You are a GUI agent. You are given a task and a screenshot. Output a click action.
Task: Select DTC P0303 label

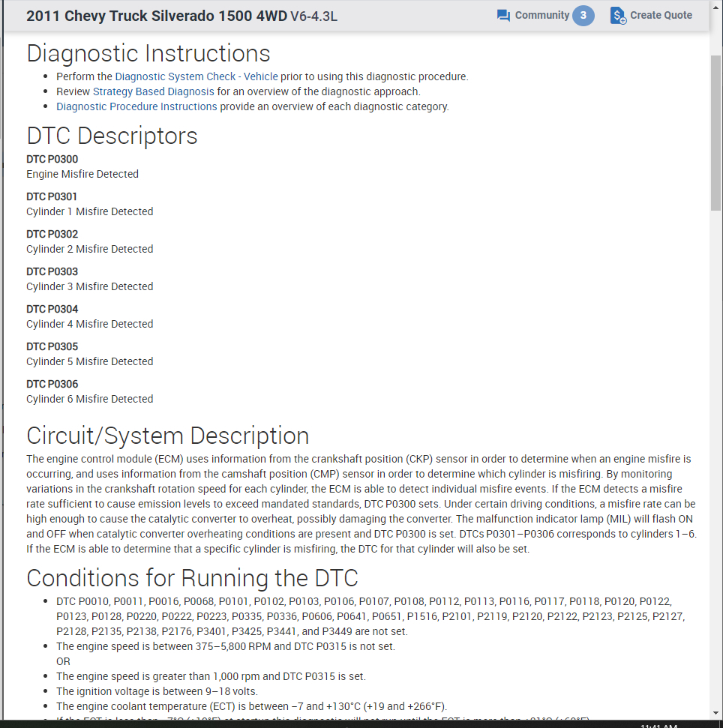[x=52, y=271]
